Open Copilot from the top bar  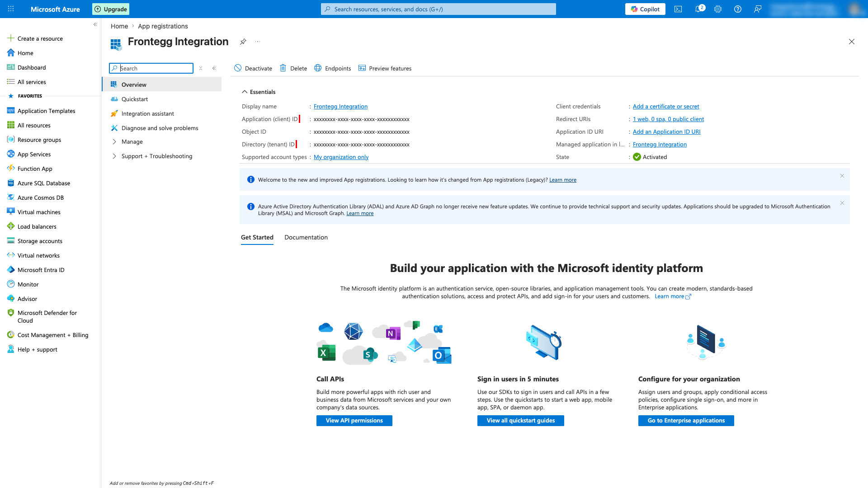(x=645, y=9)
